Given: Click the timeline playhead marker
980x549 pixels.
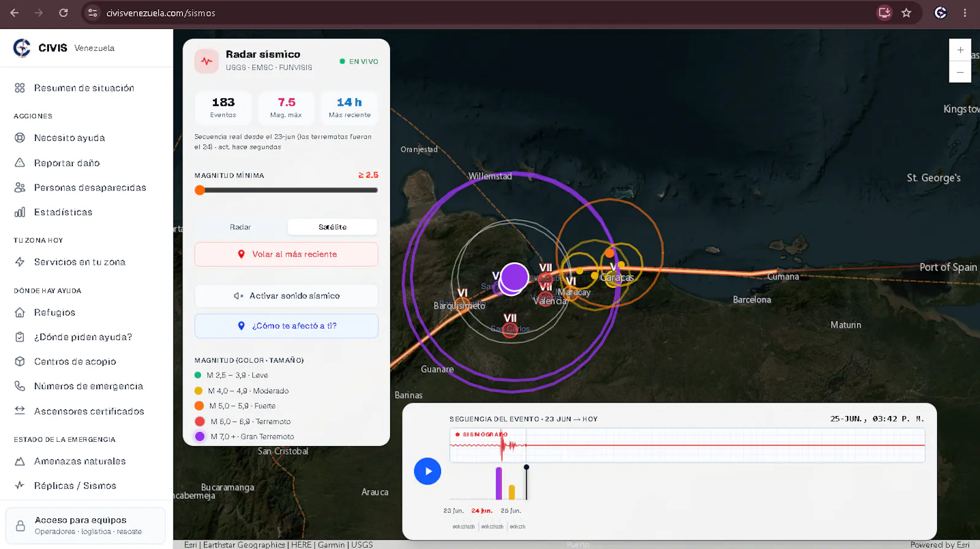Looking at the screenshot, I should coord(526,467).
